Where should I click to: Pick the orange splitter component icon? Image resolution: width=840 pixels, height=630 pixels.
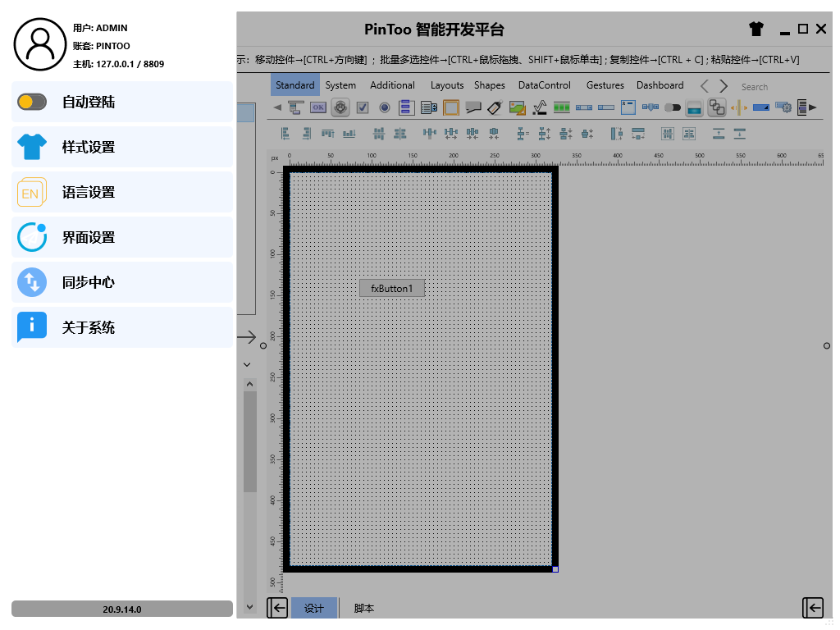[739, 107]
